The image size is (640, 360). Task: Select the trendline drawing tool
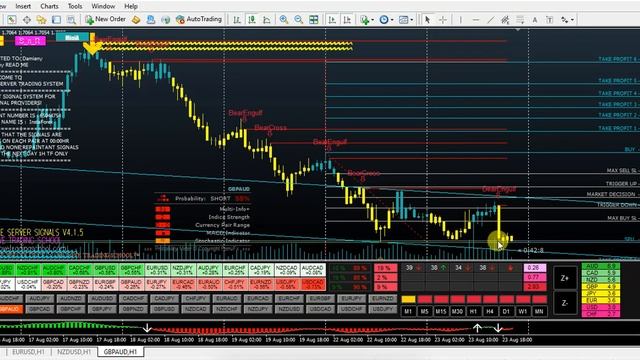click(490, 20)
